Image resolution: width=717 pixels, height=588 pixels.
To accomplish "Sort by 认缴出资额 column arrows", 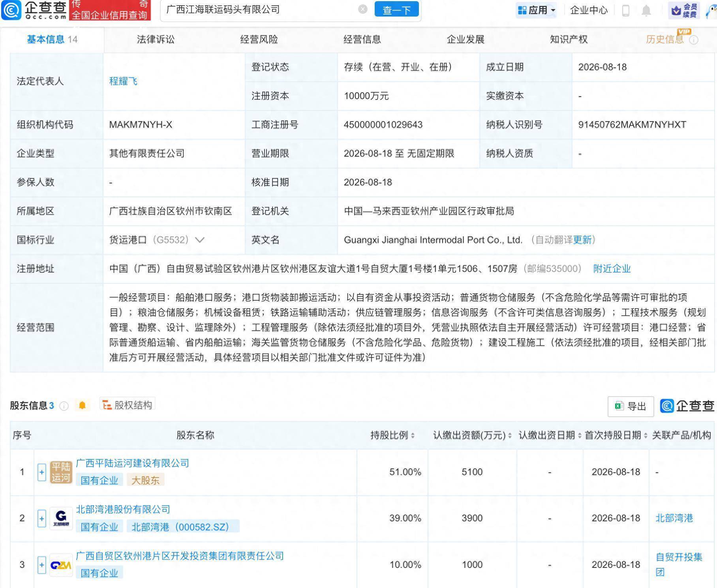I will click(x=510, y=436).
